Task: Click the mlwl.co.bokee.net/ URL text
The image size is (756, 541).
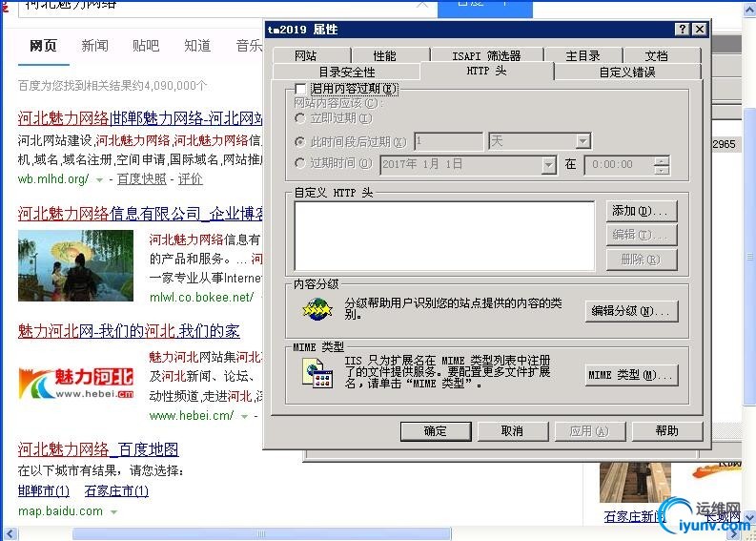Action: point(201,298)
